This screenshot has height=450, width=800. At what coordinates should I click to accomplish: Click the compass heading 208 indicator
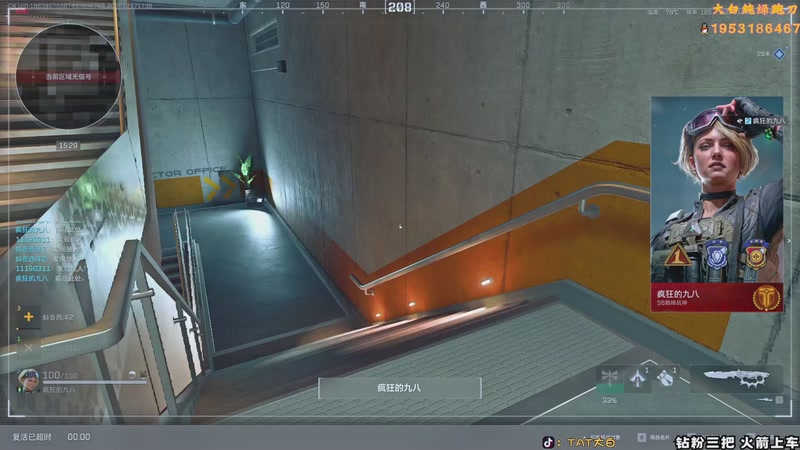(x=399, y=7)
